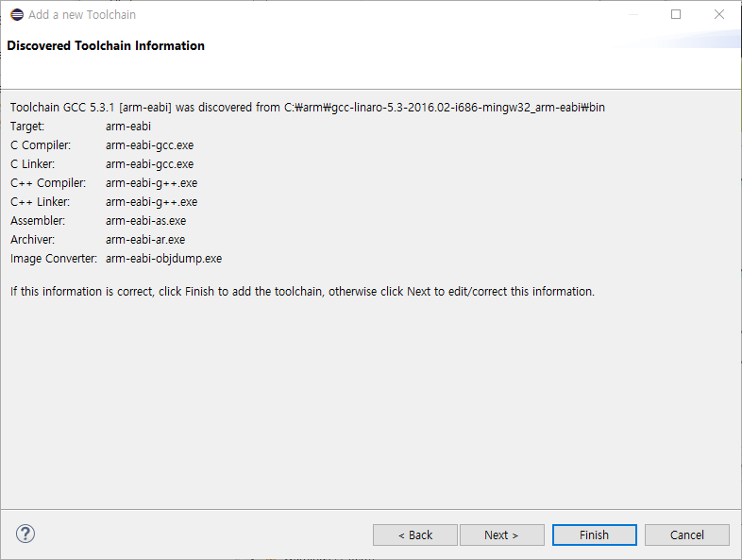Click the C Linker: label

pos(33,164)
